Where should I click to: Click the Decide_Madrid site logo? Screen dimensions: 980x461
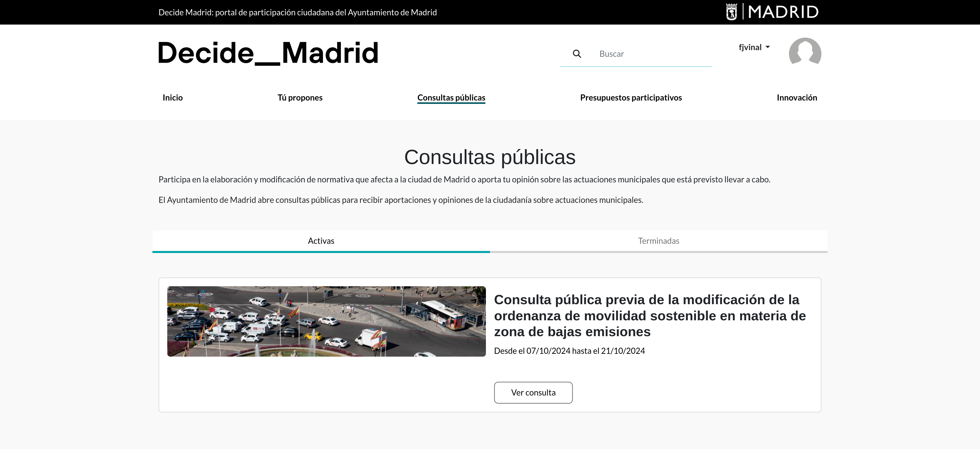coord(268,53)
